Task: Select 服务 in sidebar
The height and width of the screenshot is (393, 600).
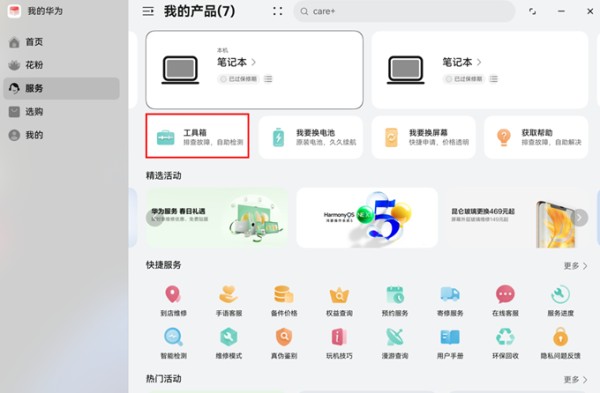Action: (x=61, y=88)
